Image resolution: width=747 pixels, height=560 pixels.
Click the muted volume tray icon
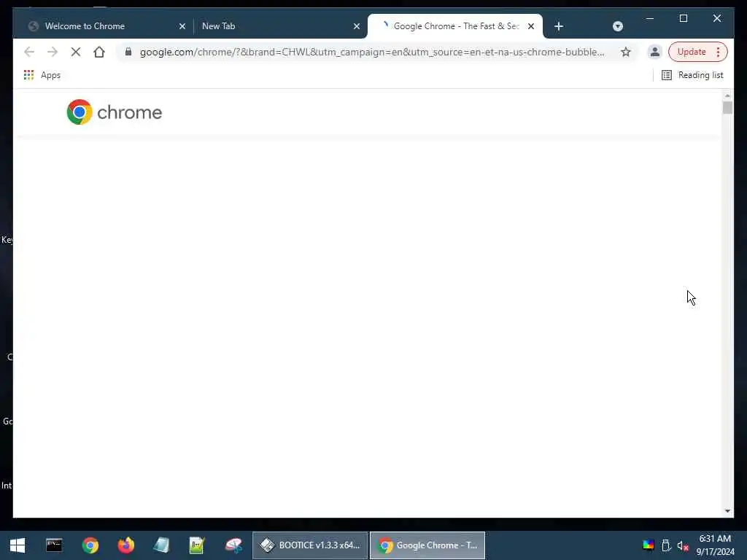coord(683,545)
